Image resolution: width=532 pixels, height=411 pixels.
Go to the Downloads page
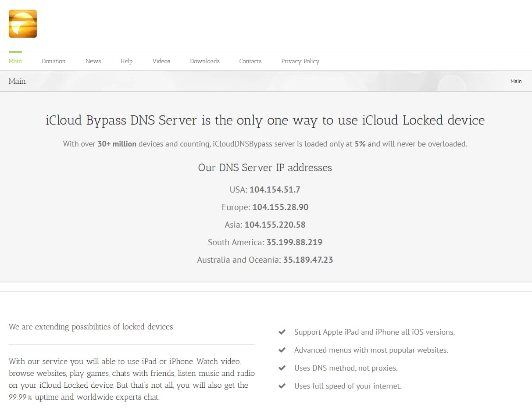(204, 61)
